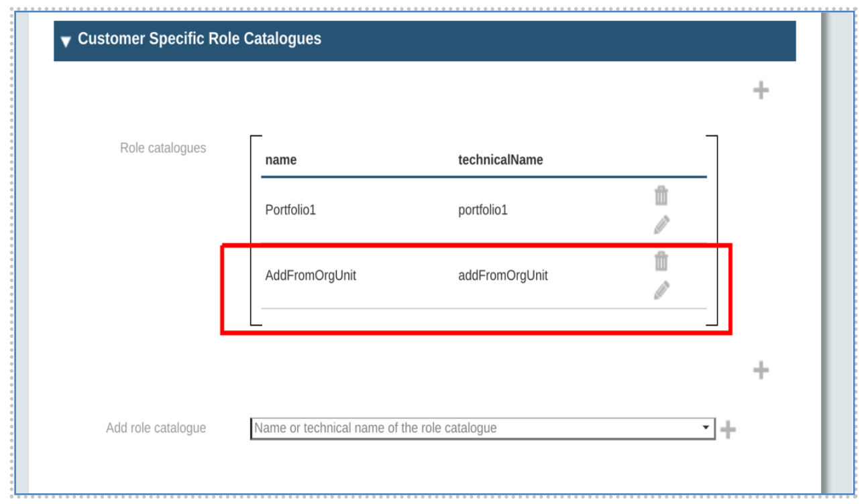Select the Portfolio1 name cell
This screenshot has height=504, width=868.
[x=290, y=210]
